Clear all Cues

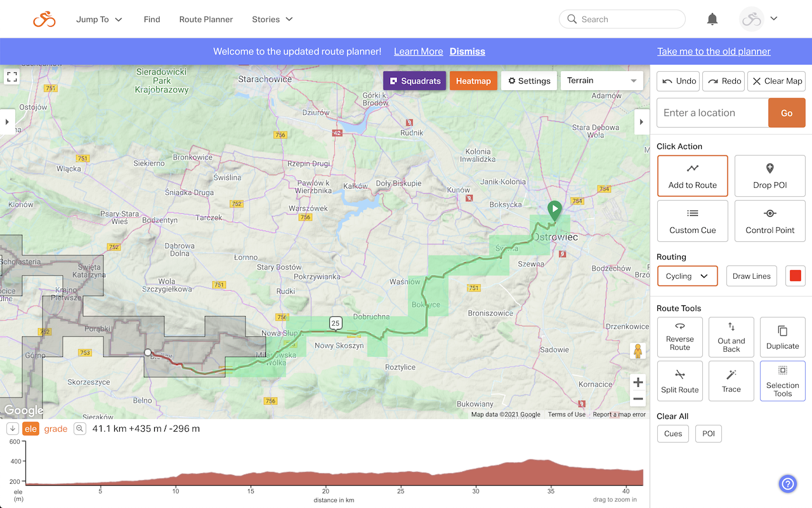(673, 434)
